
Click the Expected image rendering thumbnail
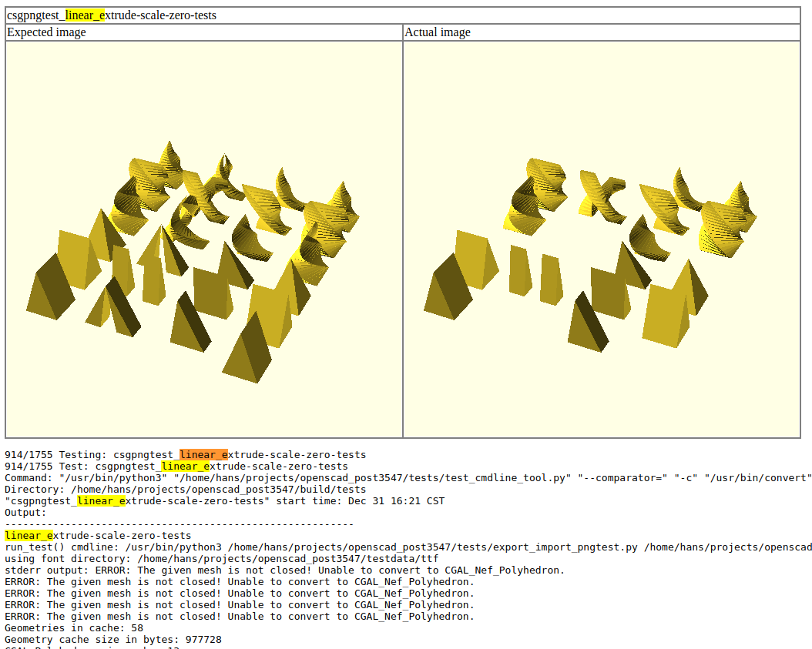(x=204, y=239)
